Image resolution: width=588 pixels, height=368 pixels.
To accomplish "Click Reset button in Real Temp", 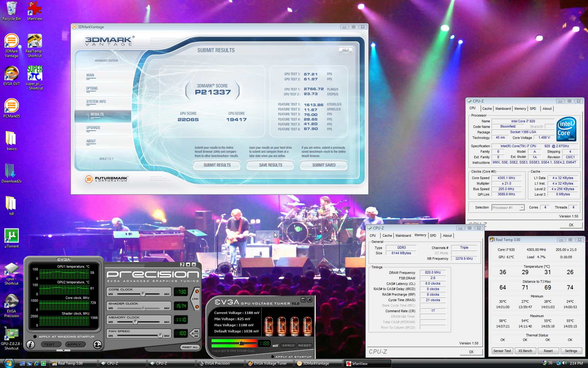I will pos(548,351).
